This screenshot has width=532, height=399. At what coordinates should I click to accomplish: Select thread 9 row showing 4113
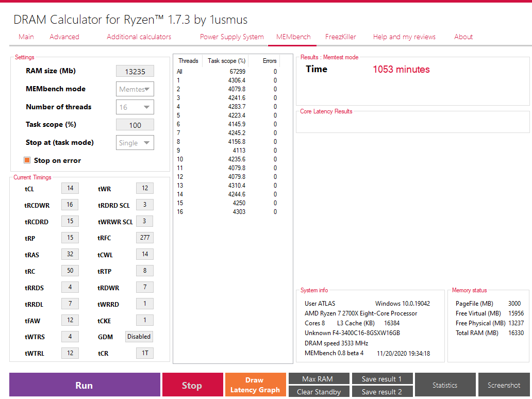point(227,151)
